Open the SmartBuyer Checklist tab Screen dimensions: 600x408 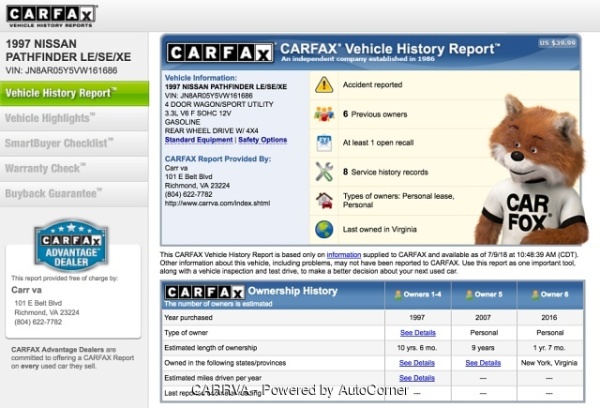60,143
